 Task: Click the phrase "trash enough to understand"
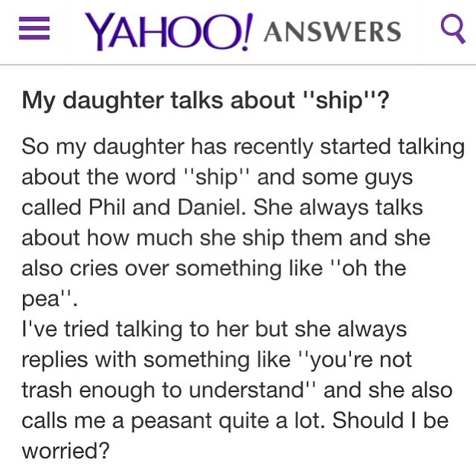[x=167, y=391]
